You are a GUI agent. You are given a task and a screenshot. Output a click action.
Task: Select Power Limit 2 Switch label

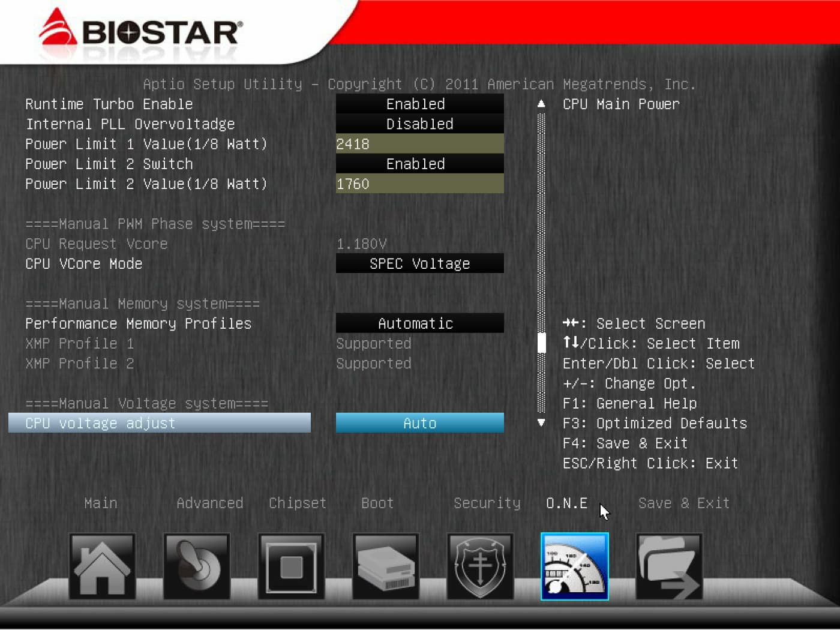109,164
